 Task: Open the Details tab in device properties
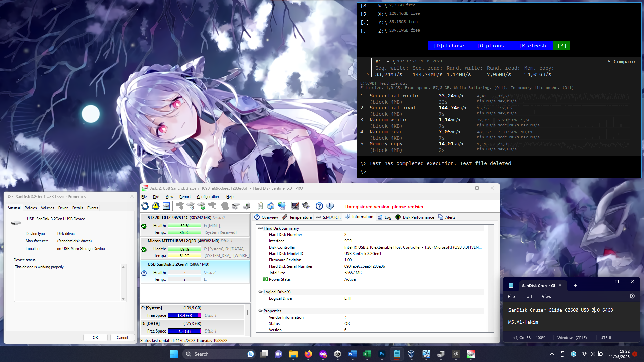77,208
